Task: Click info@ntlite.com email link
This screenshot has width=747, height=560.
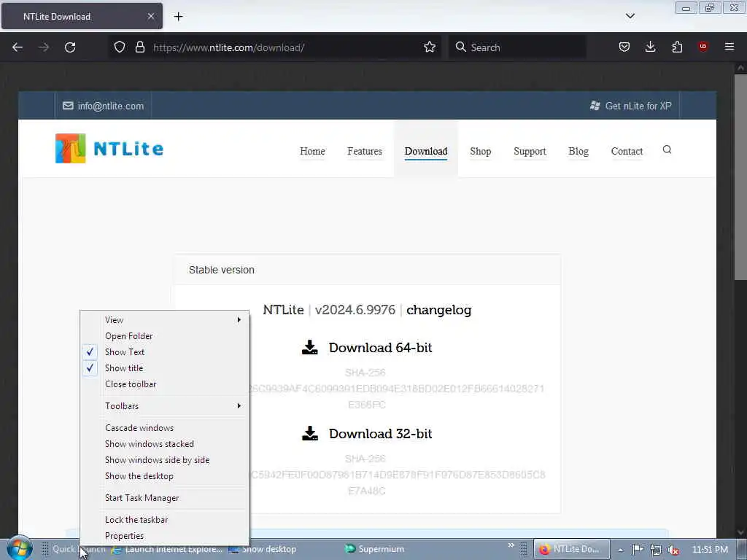Action: 104,106
